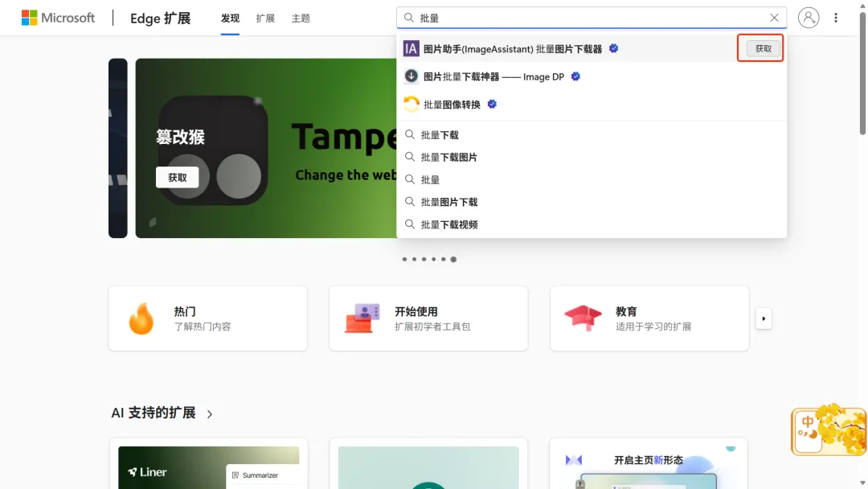Choose search suggestion 批量图片下载
This screenshot has height=489, width=868.
pyautogui.click(x=592, y=202)
